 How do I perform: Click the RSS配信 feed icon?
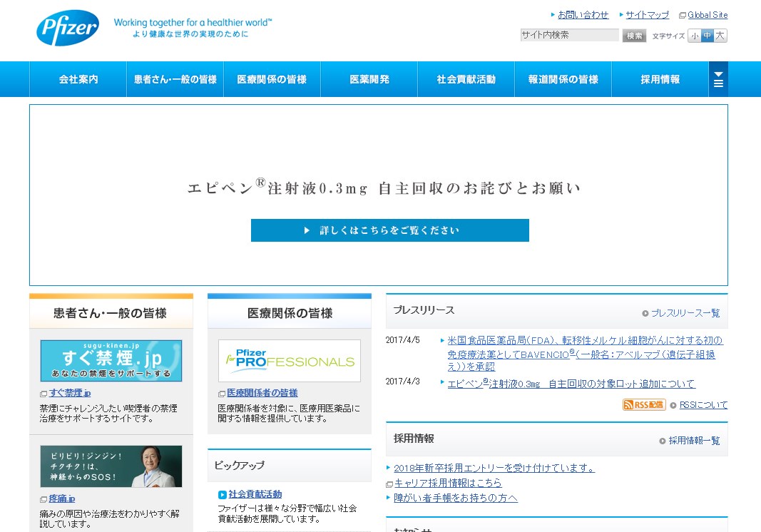pos(643,405)
